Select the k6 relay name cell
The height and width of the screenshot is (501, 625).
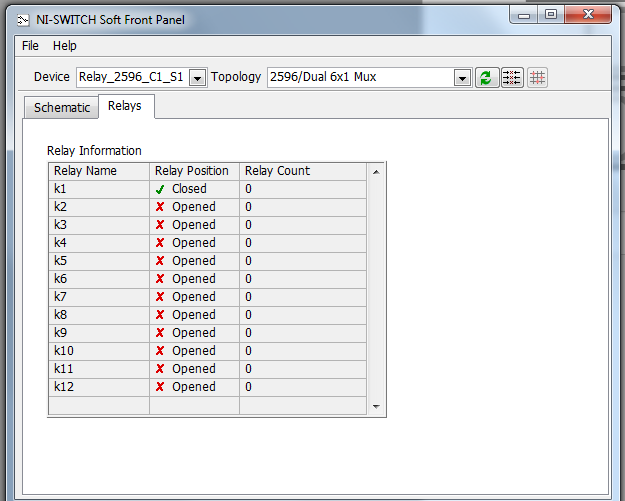tap(99, 279)
